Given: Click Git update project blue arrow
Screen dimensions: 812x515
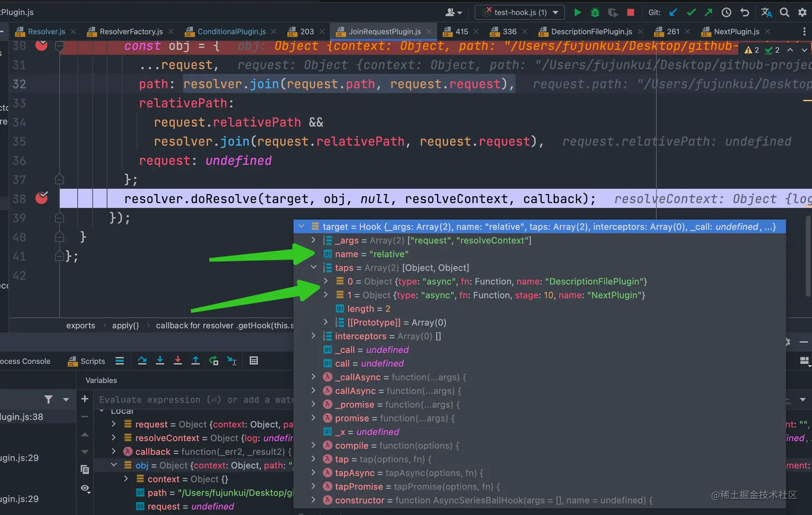Looking at the screenshot, I should 673,12.
